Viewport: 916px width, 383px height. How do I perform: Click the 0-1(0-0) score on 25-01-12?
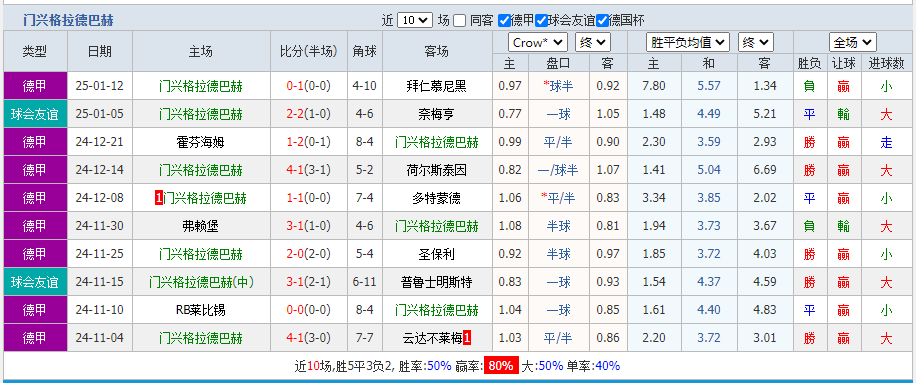pyautogui.click(x=308, y=86)
